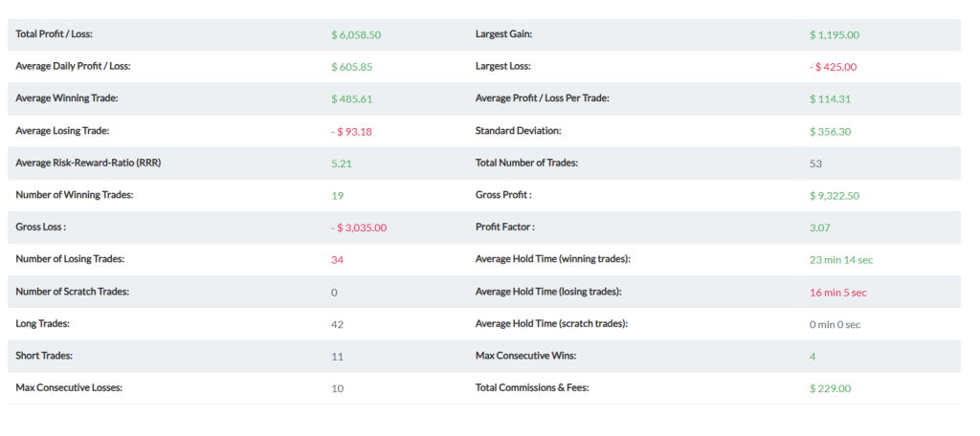Click the 4 consecutive wins value
Image resolution: width=980 pixels, height=436 pixels.
[x=813, y=357]
